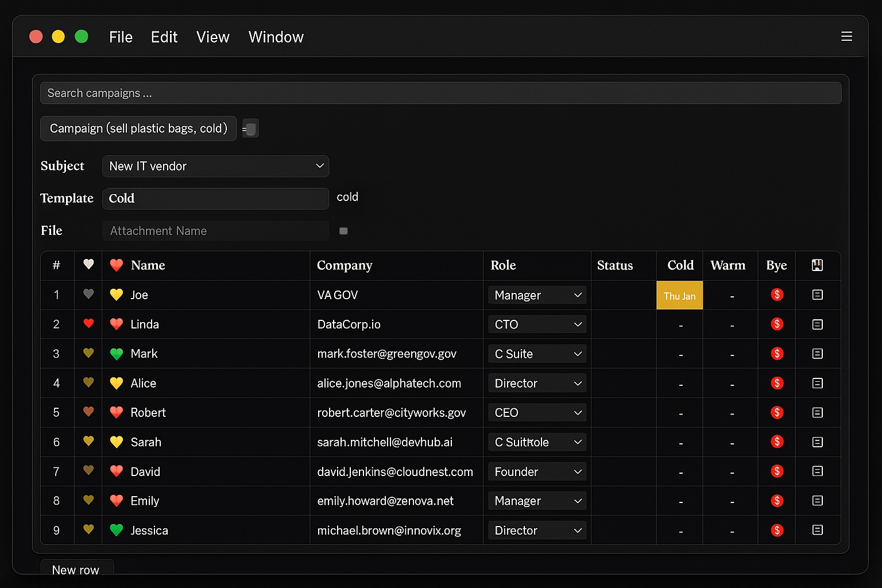Viewport: 882px width, 588px height.
Task: Click the red dollar icon in Joe's row
Action: 777,295
